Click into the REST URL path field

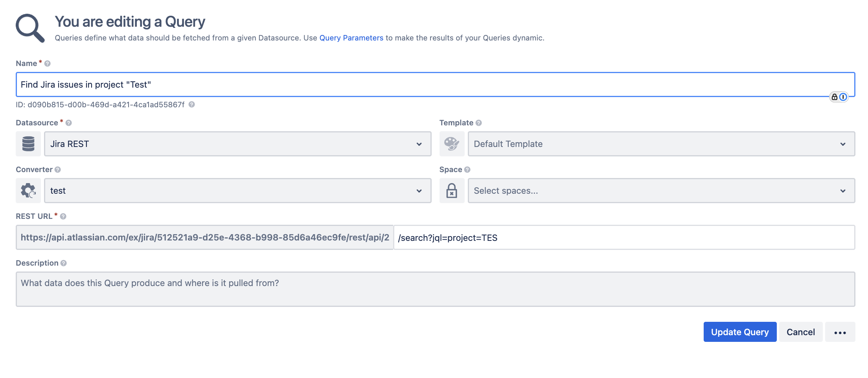[x=623, y=238]
